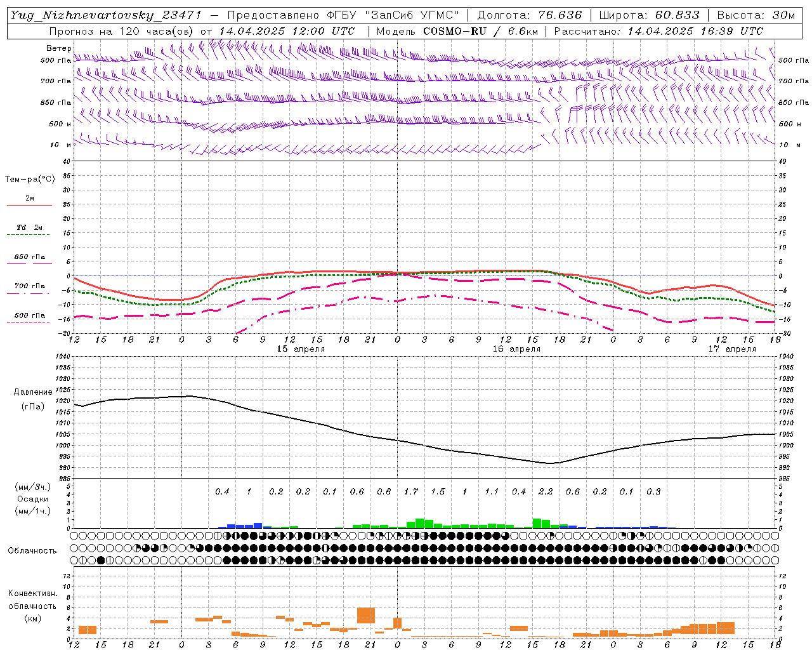Click the 1.7 precipitation value

click(411, 492)
